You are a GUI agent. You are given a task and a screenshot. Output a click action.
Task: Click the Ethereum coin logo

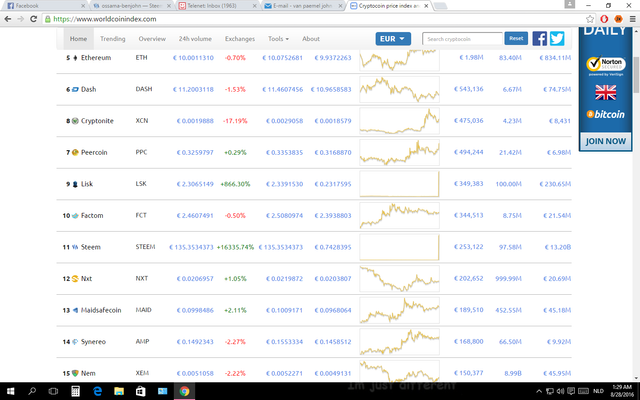[x=75, y=58]
